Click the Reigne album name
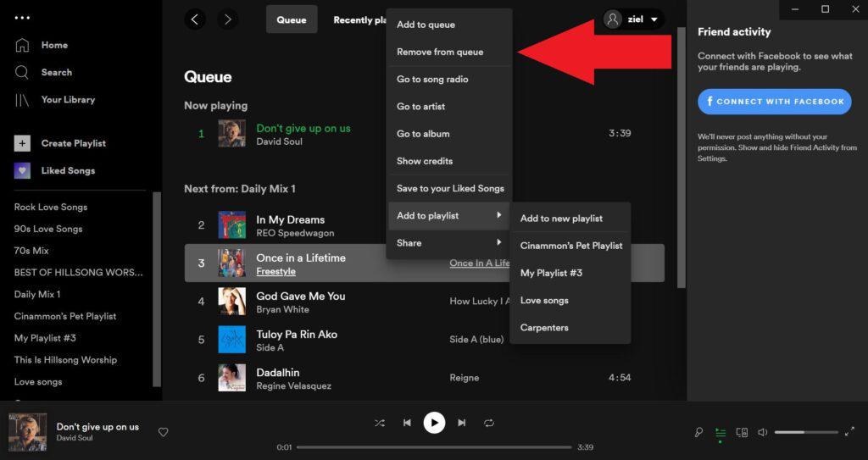 [465, 378]
